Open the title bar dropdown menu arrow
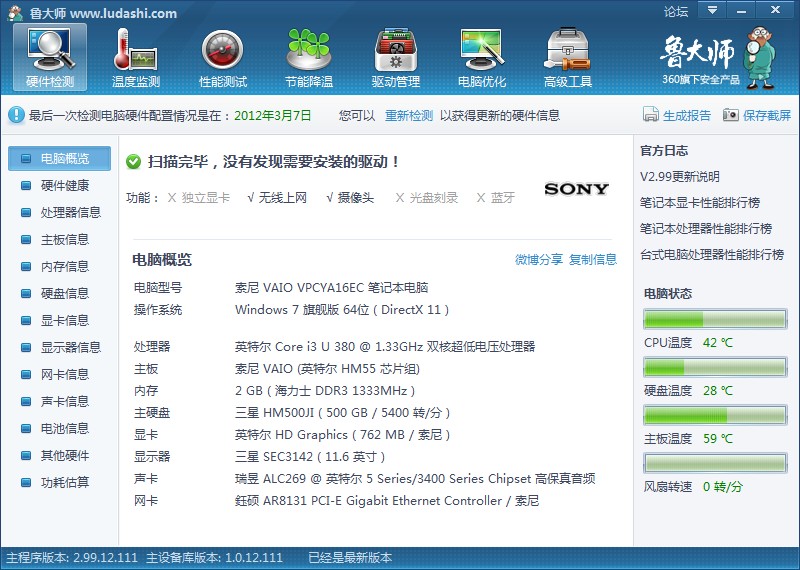The width and height of the screenshot is (800, 570). [x=712, y=10]
